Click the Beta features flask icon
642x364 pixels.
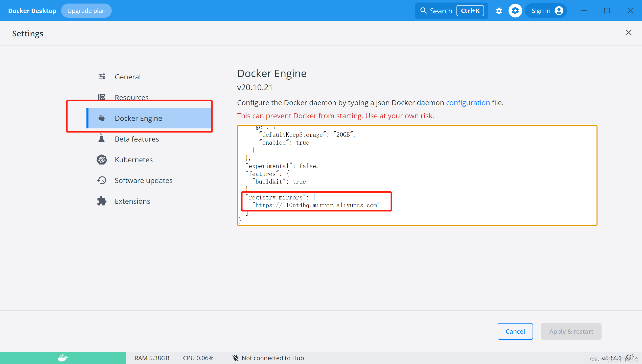pos(101,139)
